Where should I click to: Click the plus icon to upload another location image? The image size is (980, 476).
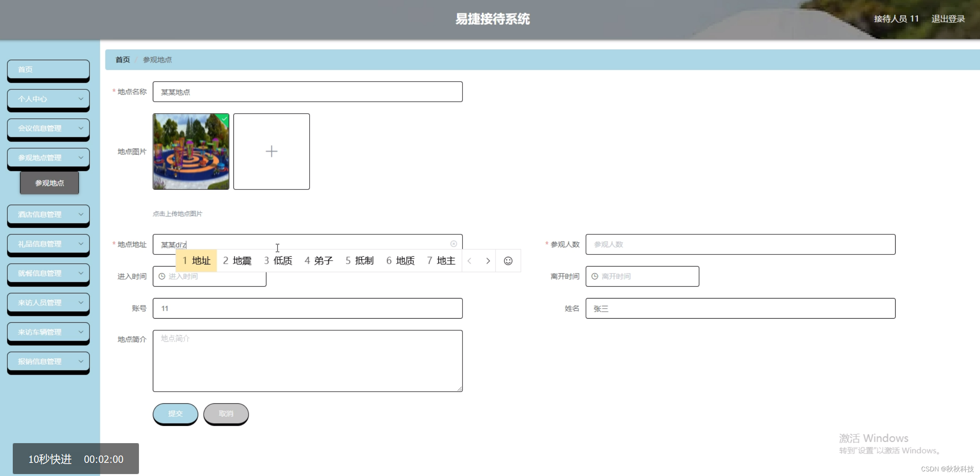(x=271, y=151)
